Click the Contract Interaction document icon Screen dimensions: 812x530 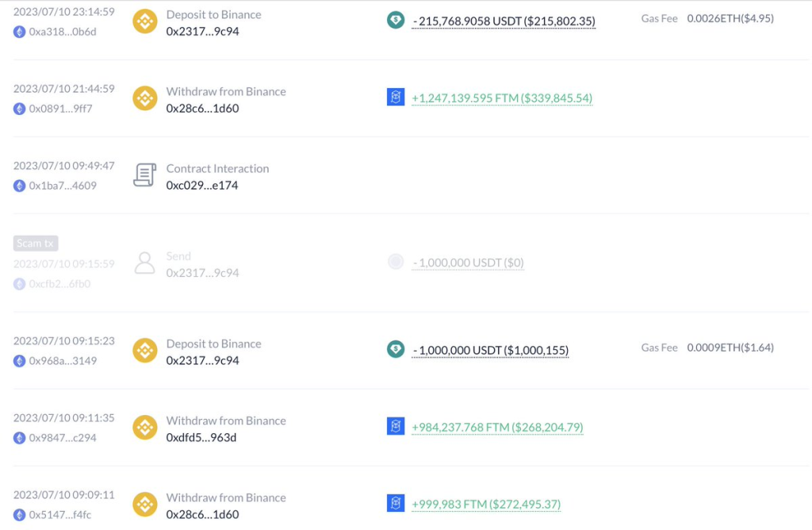coord(144,175)
